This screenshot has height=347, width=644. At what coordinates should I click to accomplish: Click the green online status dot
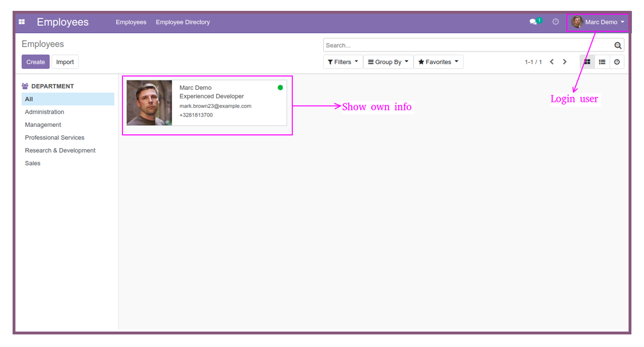(x=280, y=87)
